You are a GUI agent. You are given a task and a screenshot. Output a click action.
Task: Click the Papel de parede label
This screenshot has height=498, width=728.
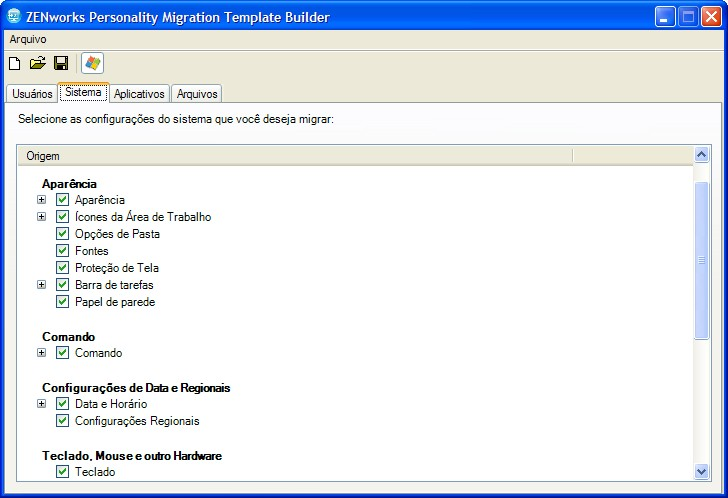(x=115, y=302)
